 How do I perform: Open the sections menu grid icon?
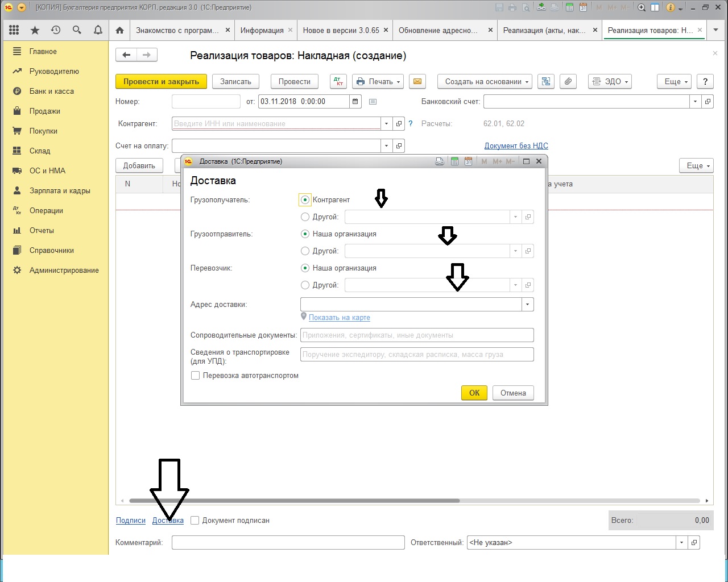14,30
